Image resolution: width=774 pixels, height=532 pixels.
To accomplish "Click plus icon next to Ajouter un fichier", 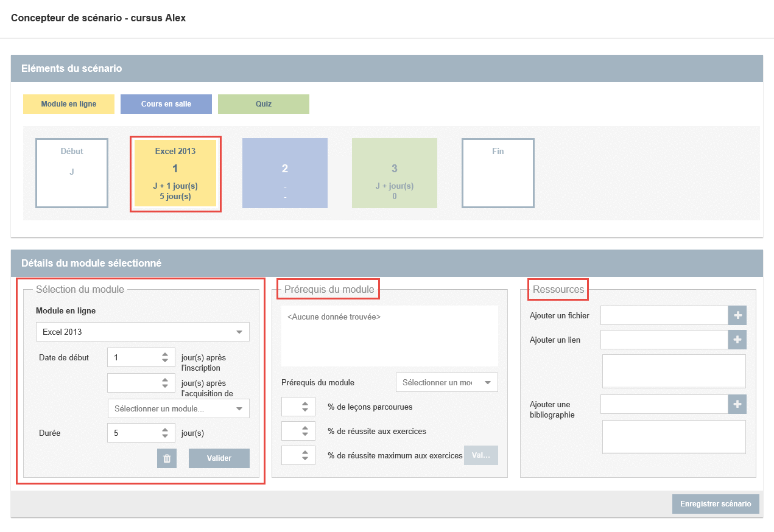I will [x=737, y=315].
